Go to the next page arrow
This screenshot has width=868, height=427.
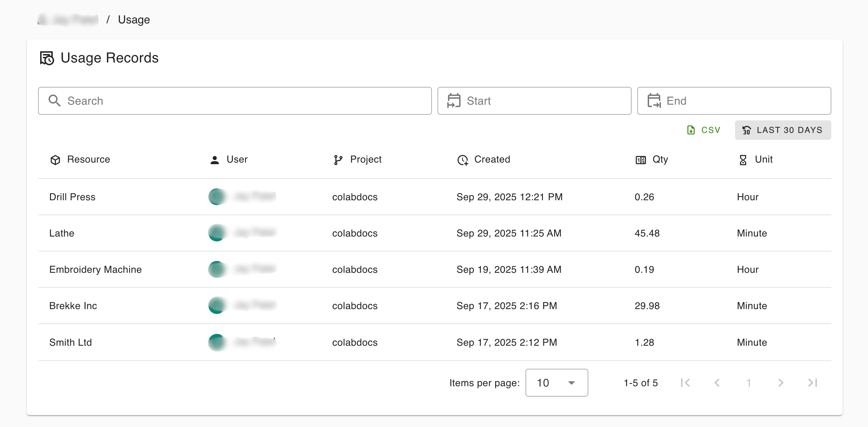(781, 383)
